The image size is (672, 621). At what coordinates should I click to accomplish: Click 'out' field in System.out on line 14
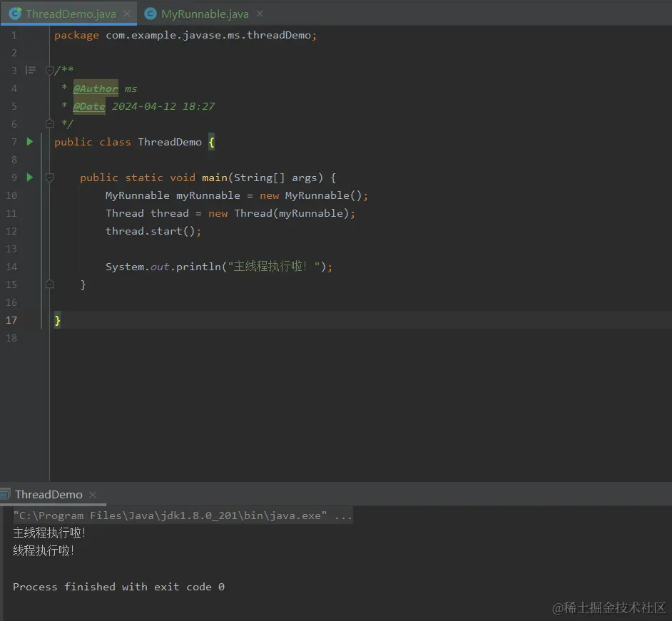[160, 267]
